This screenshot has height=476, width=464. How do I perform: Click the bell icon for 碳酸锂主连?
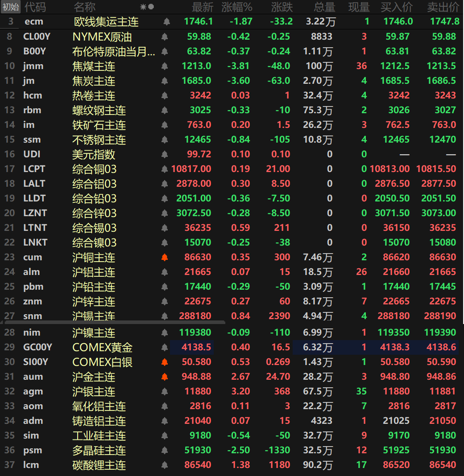[165, 465]
